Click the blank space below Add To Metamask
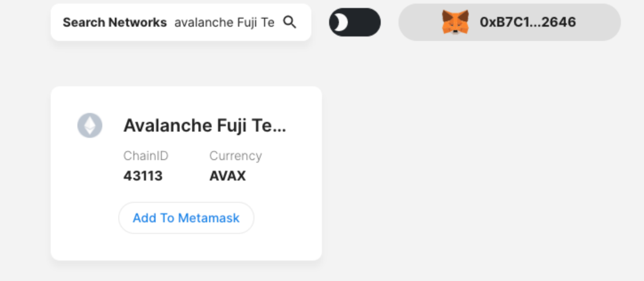Image resolution: width=644 pixels, height=281 pixels. [x=186, y=247]
